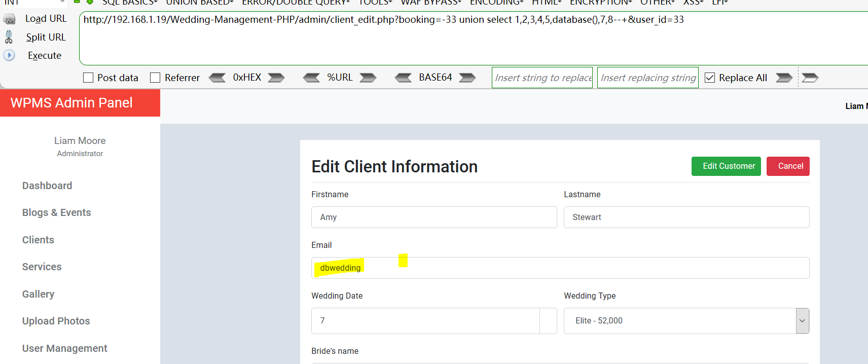Viewport: 868px width, 364px height.
Task: Tick the Referrer checkbox
Action: (x=155, y=78)
